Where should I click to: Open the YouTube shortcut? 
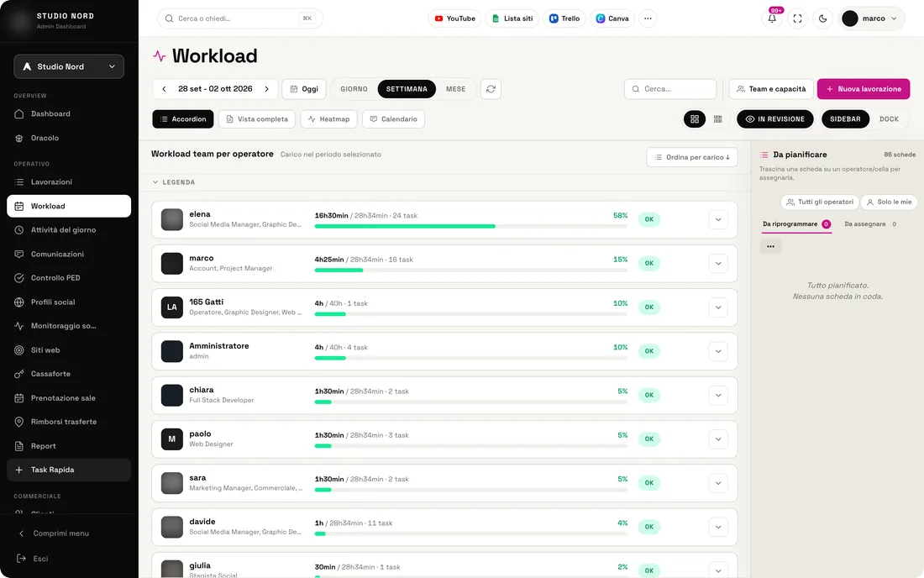point(455,18)
